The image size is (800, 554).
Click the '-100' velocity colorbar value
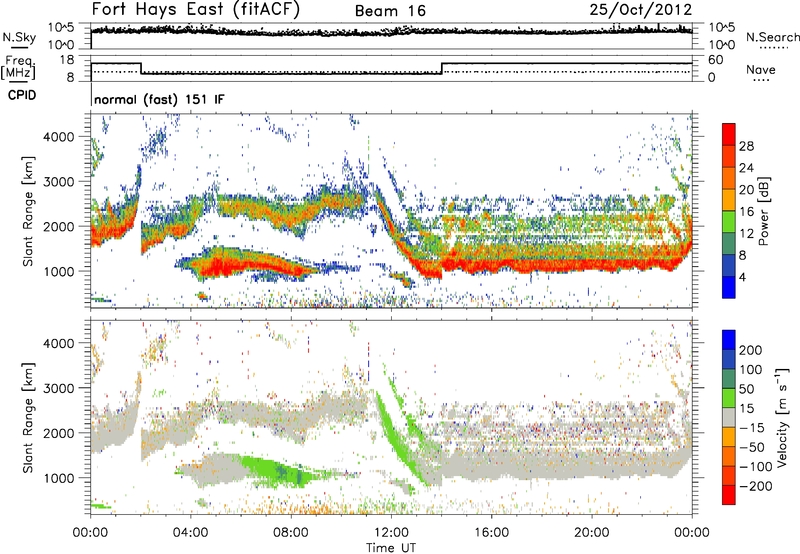pyautogui.click(x=756, y=467)
